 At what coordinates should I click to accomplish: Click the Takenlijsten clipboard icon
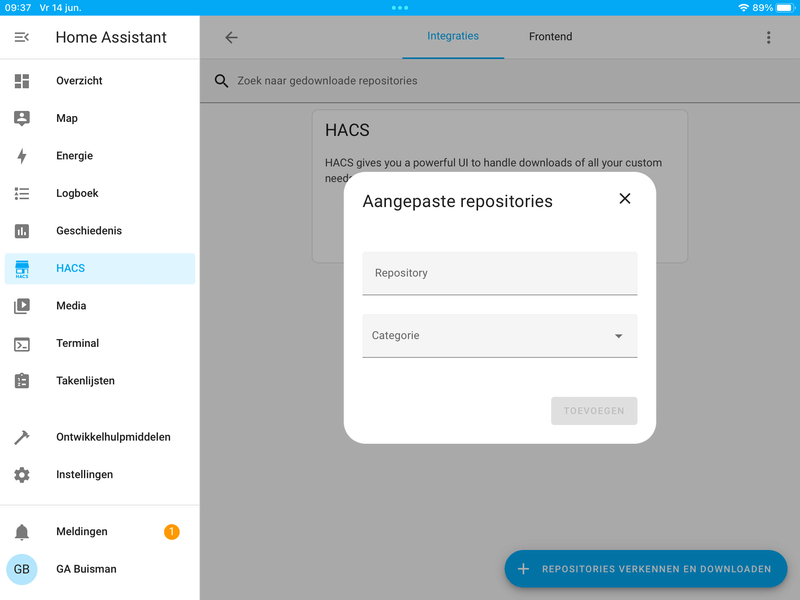21,381
